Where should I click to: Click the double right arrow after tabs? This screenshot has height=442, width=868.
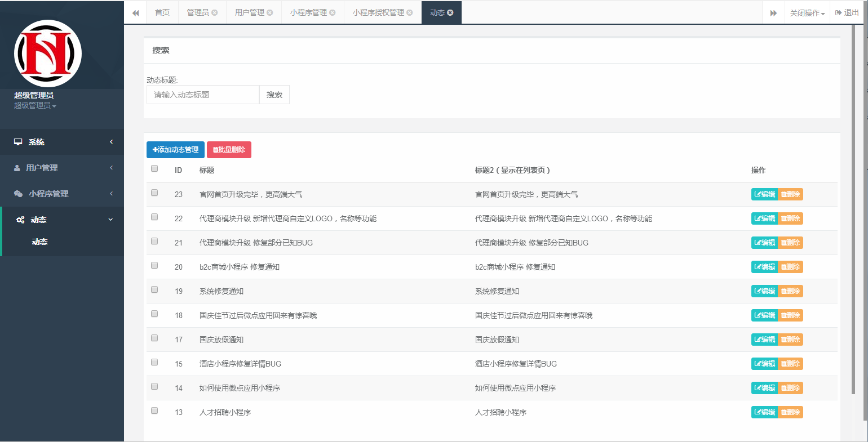773,12
